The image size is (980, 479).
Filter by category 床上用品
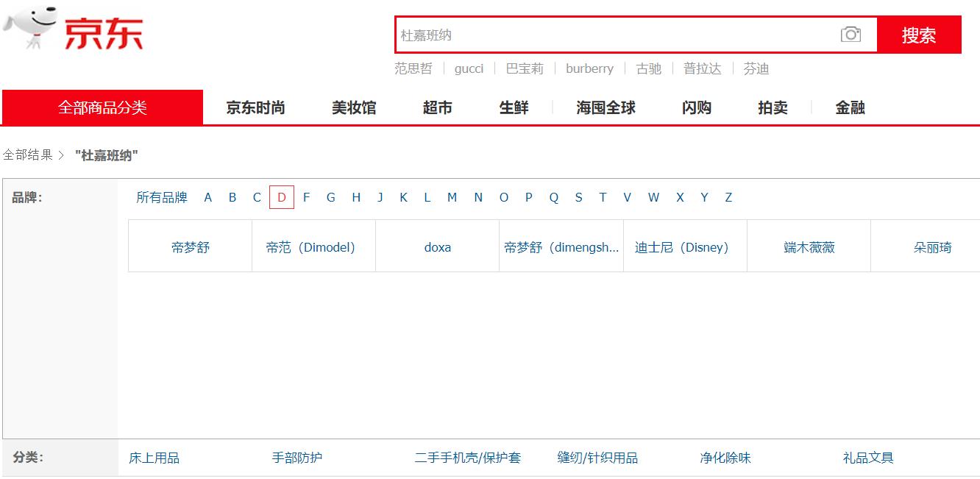coord(155,458)
